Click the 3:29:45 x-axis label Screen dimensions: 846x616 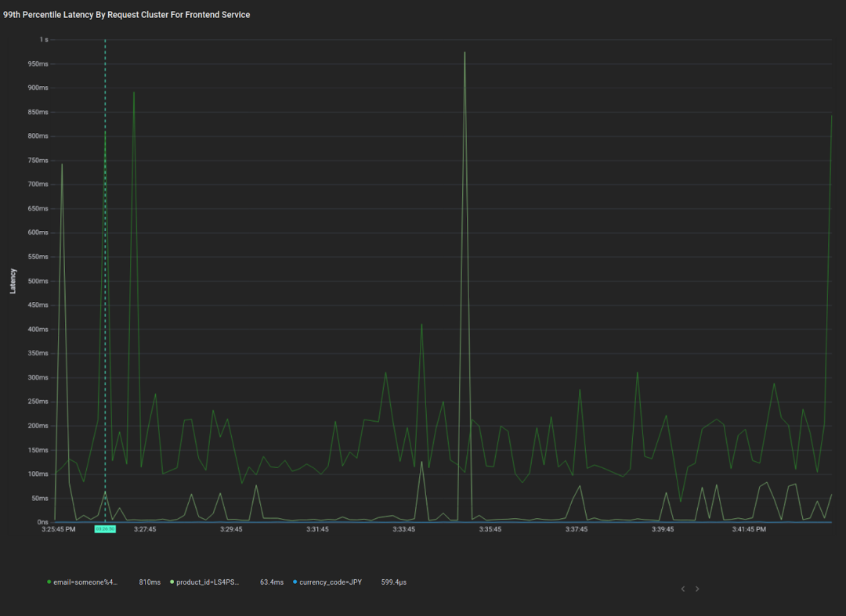coord(231,529)
